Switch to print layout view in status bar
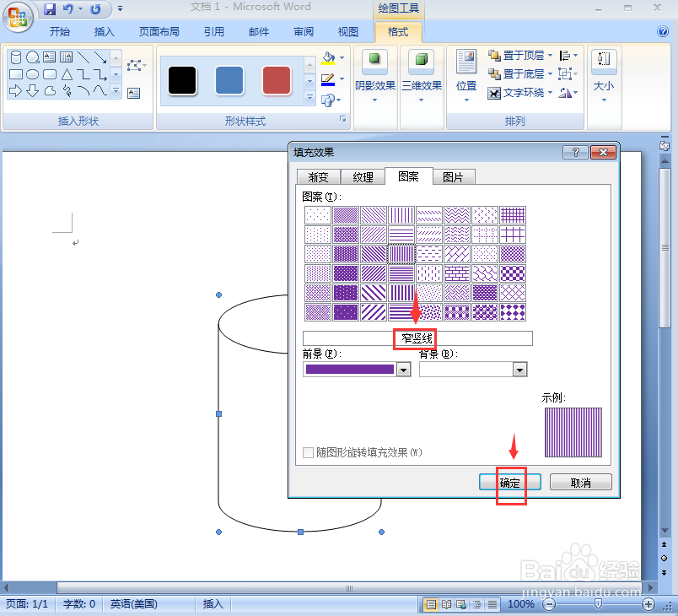This screenshot has width=678, height=616. pos(431,604)
